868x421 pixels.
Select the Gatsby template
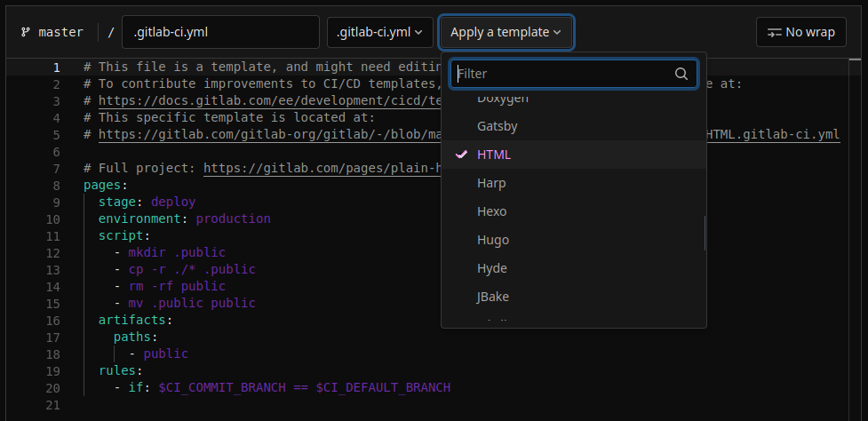(x=497, y=126)
